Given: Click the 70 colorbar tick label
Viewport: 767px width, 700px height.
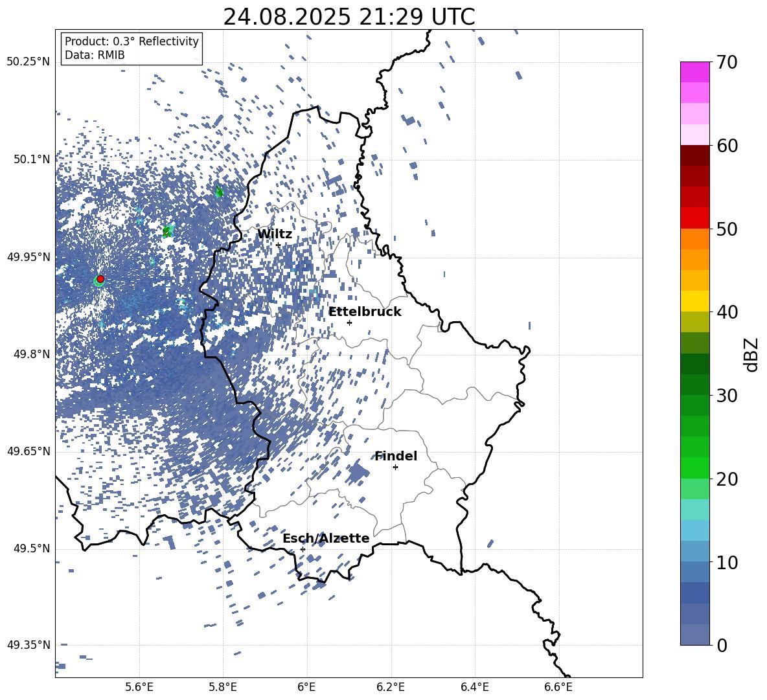Looking at the screenshot, I should [727, 62].
